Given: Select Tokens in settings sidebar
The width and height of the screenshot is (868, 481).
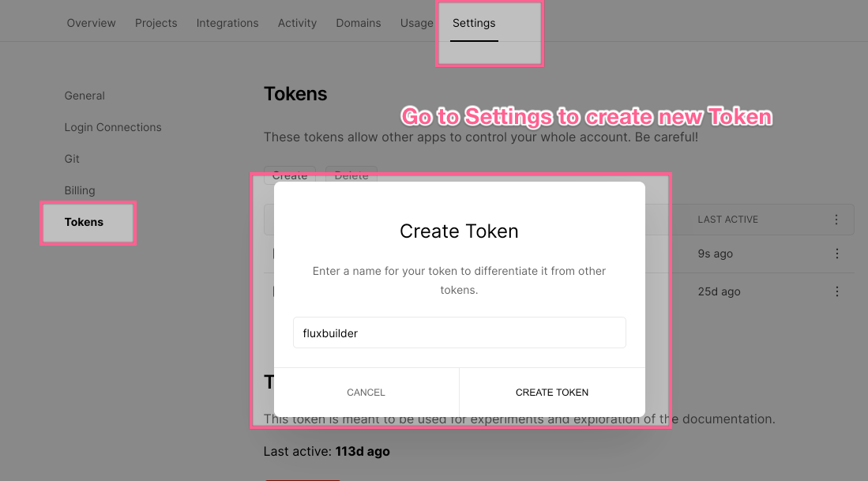Looking at the screenshot, I should 84,222.
